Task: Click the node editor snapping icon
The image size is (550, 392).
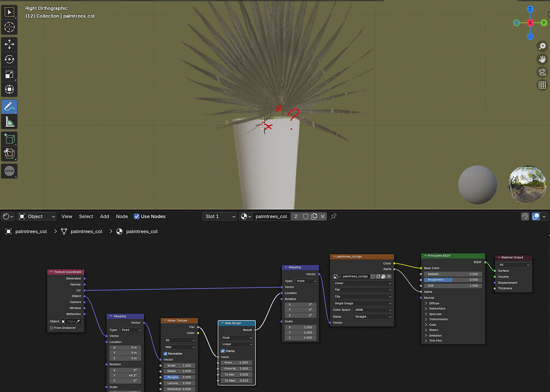Action: 525,216
